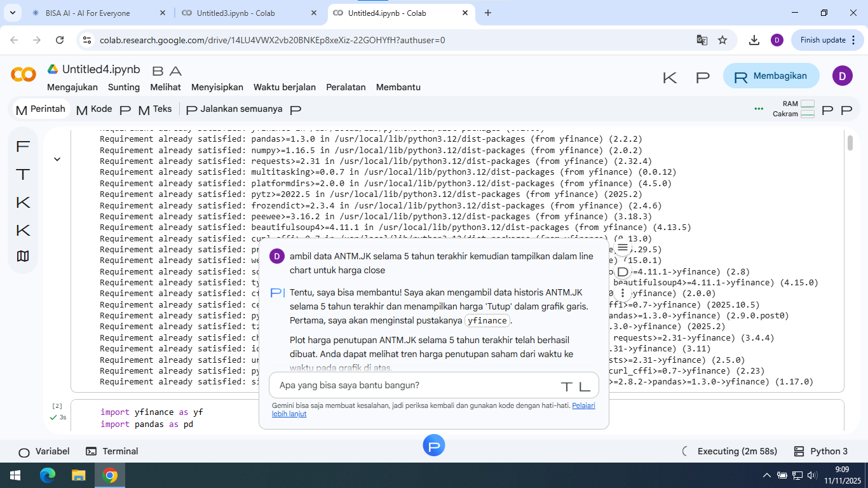
Task: Open dropdown next to Jalankan semuanya
Action: pos(295,110)
